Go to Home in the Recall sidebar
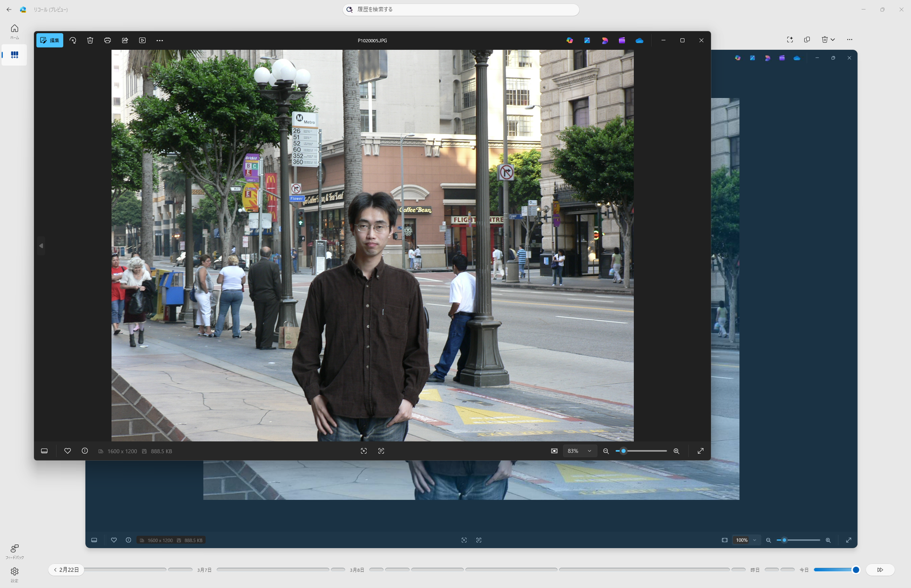The height and width of the screenshot is (588, 911). (14, 31)
